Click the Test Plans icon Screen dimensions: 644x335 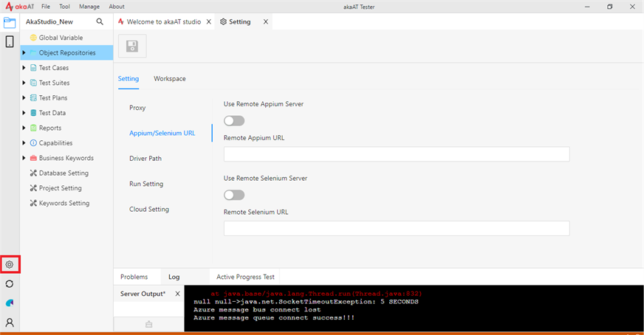pyautogui.click(x=33, y=97)
